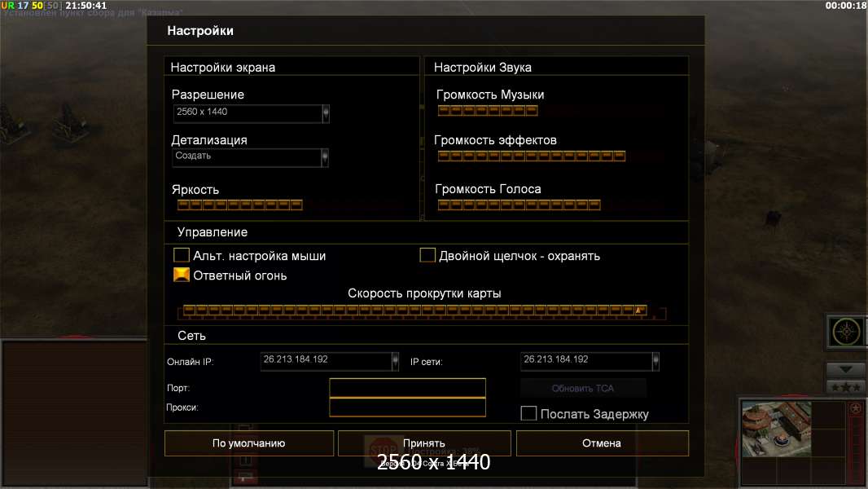
Task: Click the down-arrow panel button at right
Action: [x=846, y=369]
